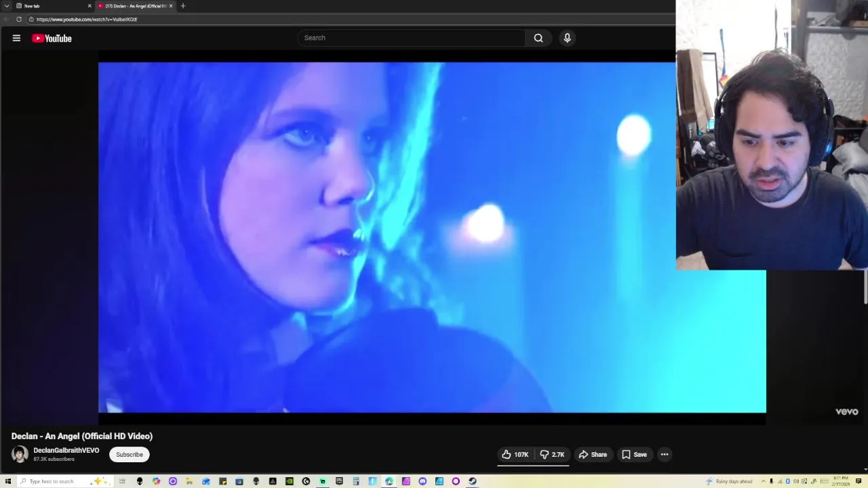
Task: Select the Declan - An Angel tab
Action: coord(134,6)
